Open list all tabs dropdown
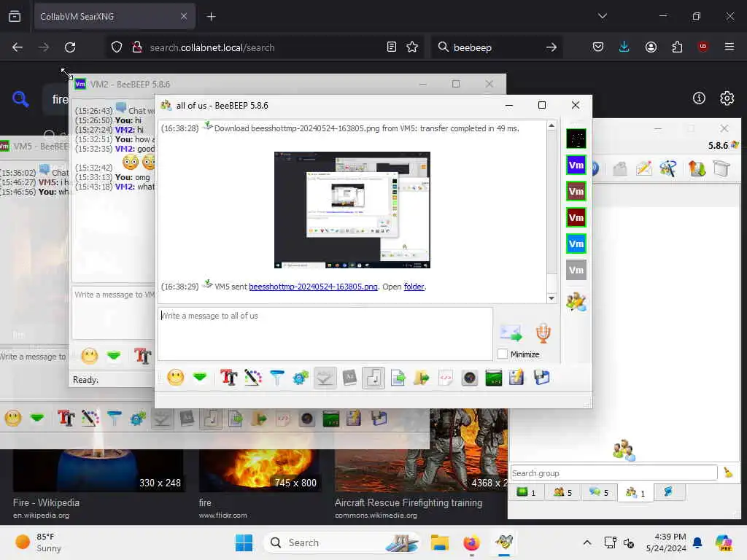 [x=602, y=16]
